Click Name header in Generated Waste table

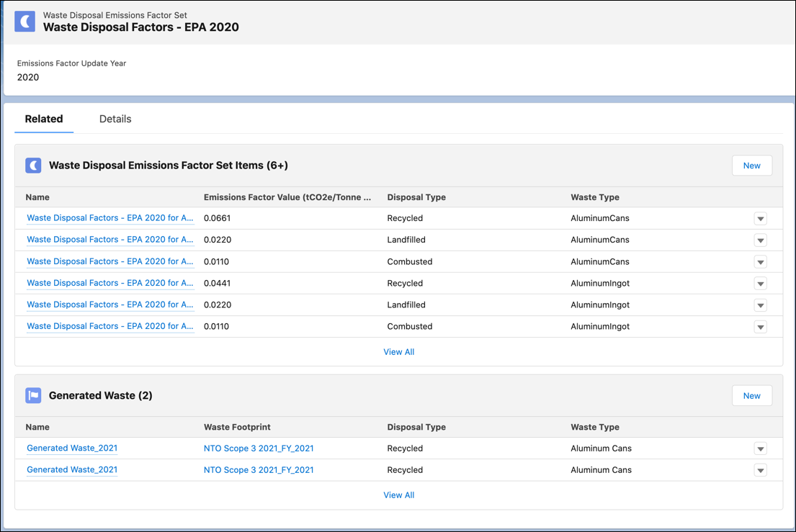37,427
